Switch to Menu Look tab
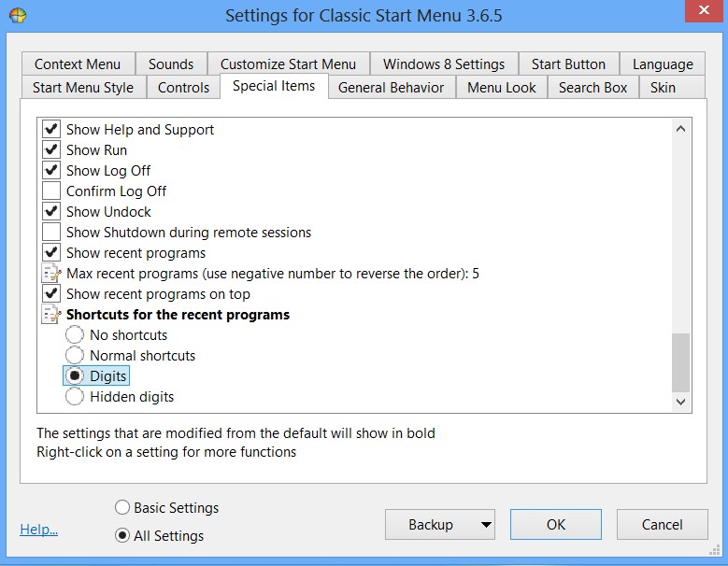728x566 pixels. (x=502, y=87)
